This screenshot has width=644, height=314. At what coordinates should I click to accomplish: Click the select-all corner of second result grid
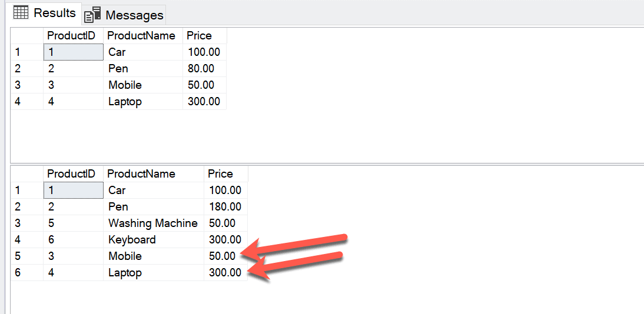point(25,174)
